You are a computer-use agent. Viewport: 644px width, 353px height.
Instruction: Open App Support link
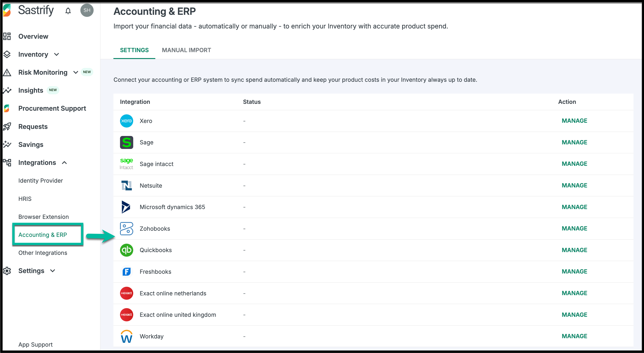click(36, 345)
